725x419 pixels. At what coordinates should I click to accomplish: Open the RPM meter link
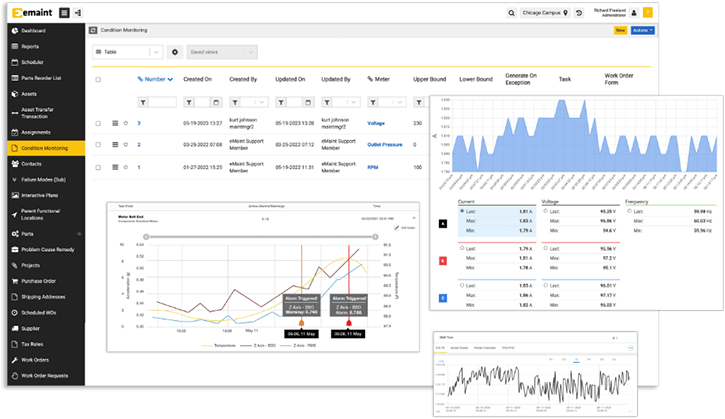tap(373, 167)
